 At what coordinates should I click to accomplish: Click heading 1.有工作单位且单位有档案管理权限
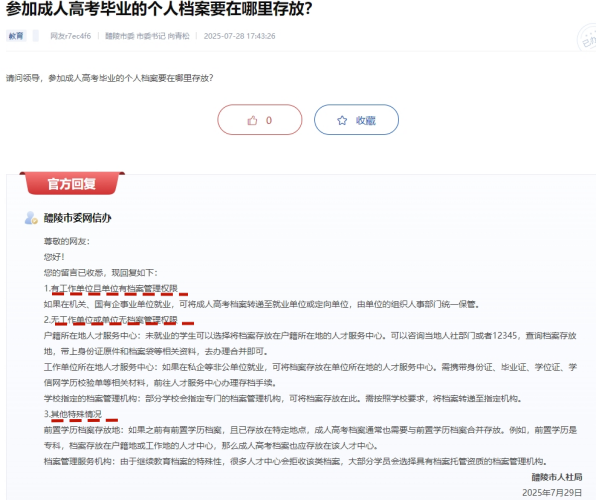point(111,288)
